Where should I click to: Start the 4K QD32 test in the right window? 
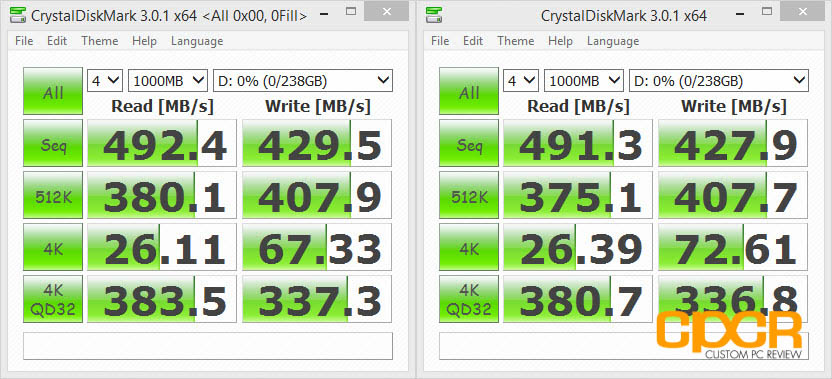point(469,299)
